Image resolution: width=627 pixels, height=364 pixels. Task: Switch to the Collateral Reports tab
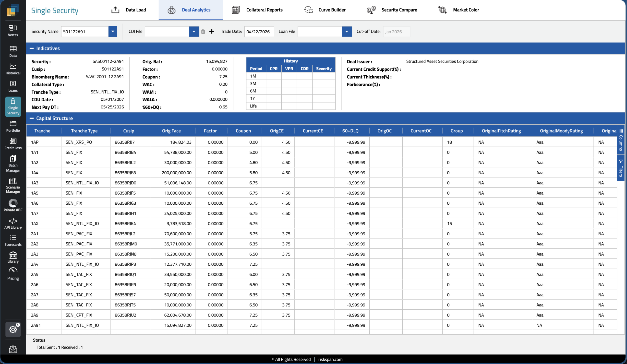point(257,10)
